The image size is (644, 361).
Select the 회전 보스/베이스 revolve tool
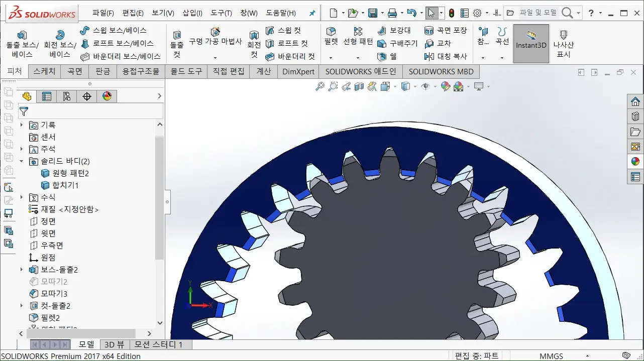click(60, 44)
